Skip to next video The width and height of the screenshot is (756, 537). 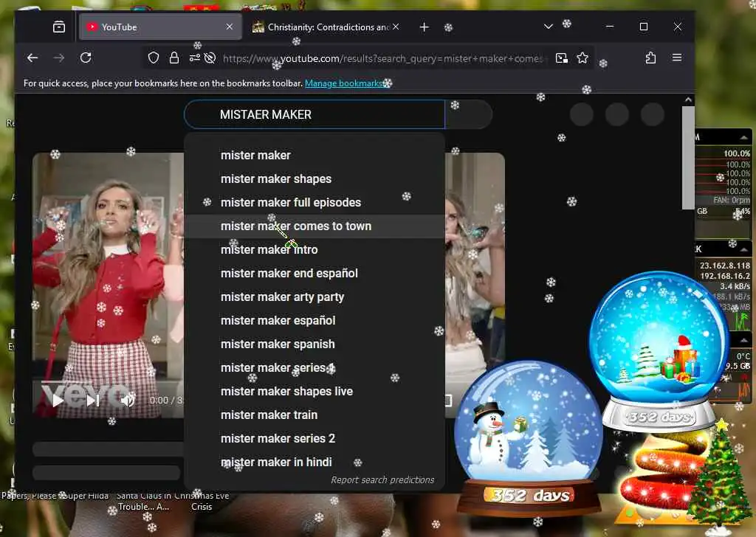[93, 401]
